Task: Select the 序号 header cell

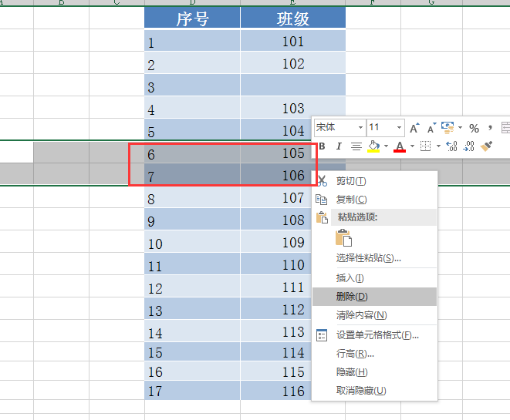Action: (192, 18)
